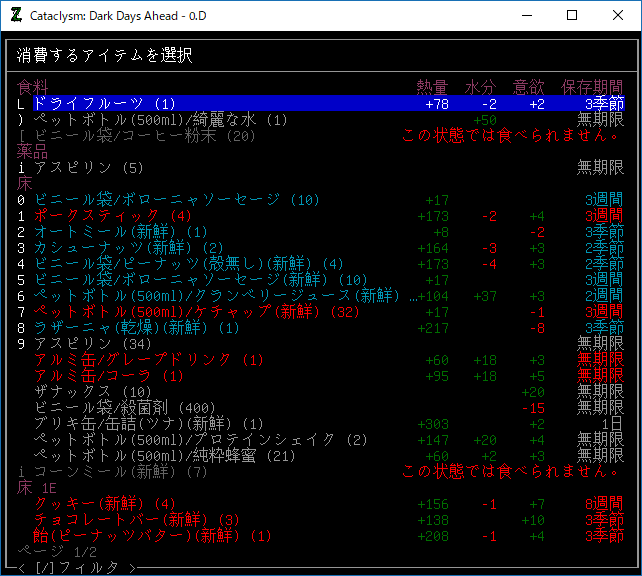Choose ペットボトル/綺麗な水 (1) entry

[160, 120]
